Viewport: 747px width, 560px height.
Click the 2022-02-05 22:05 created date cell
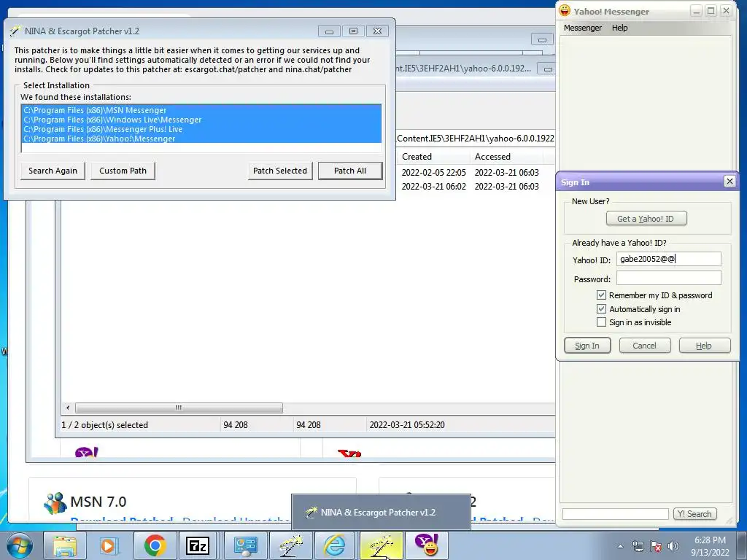pos(433,172)
